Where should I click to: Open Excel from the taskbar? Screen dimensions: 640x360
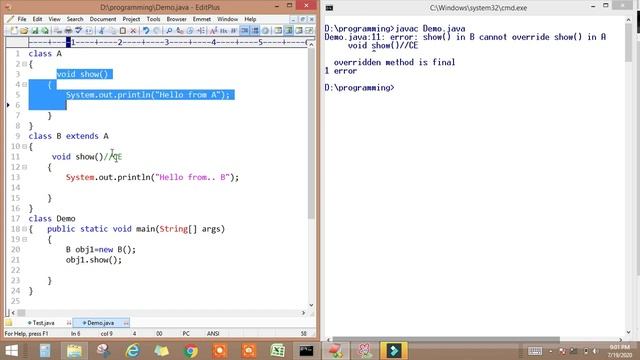tap(278, 351)
